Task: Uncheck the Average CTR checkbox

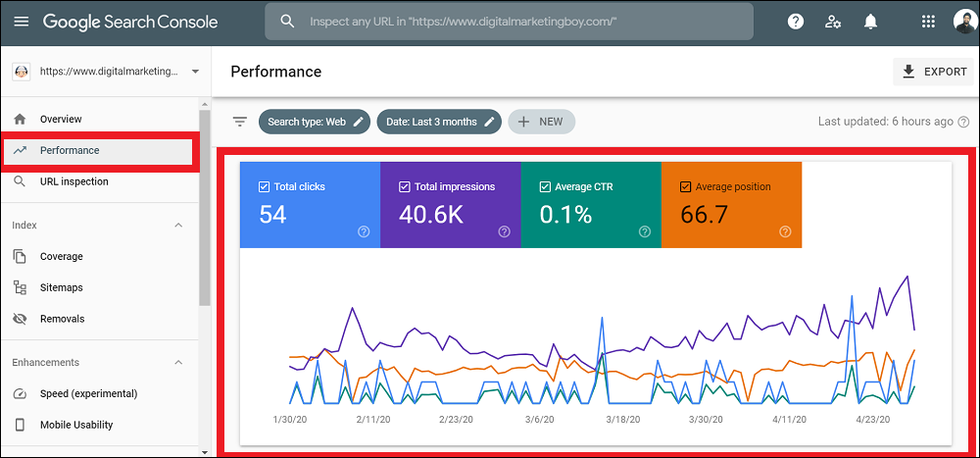Action: pos(545,186)
